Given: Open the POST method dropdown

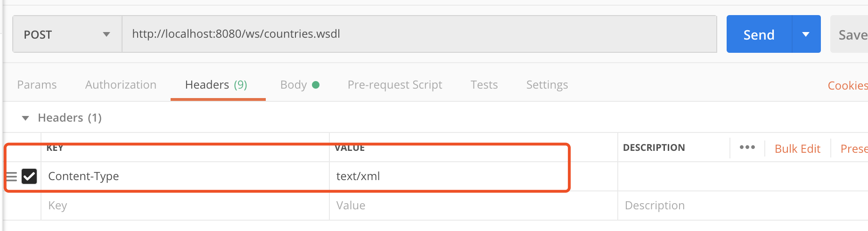Looking at the screenshot, I should pos(67,34).
